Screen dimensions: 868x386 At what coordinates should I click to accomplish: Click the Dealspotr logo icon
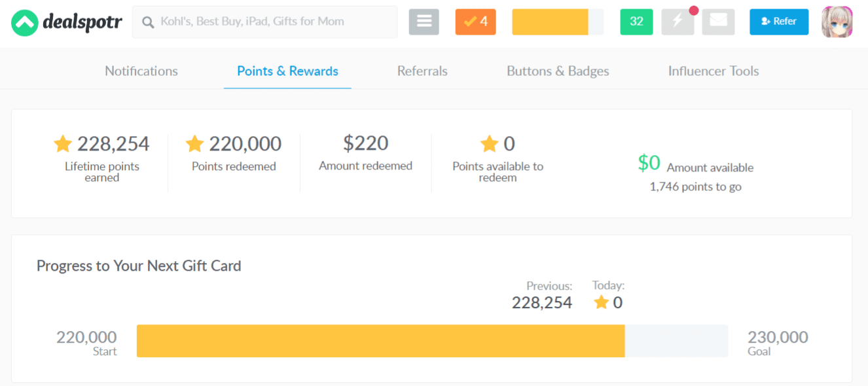[24, 22]
